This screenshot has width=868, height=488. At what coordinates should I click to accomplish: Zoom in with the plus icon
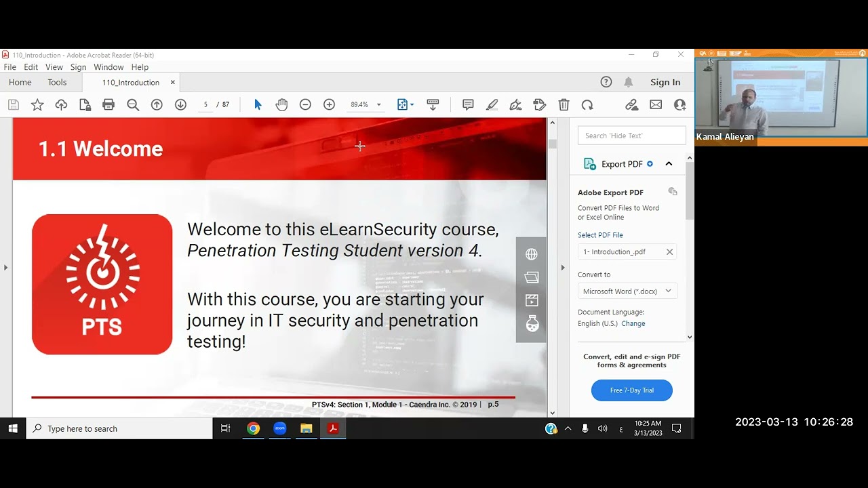coord(329,104)
